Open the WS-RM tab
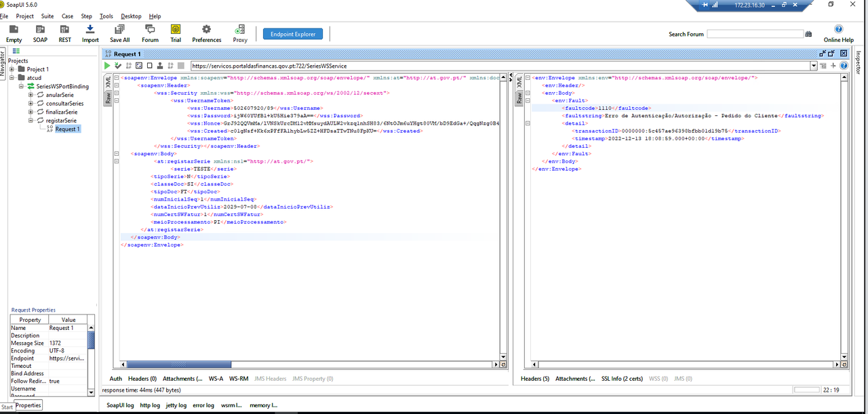868x414 pixels. pos(239,379)
